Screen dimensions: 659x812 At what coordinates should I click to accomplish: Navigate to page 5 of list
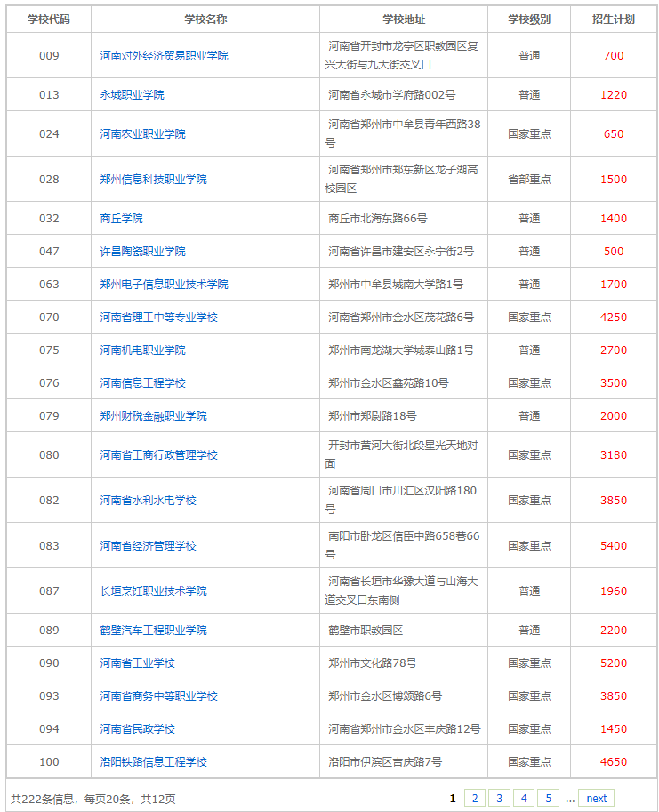coord(549,798)
